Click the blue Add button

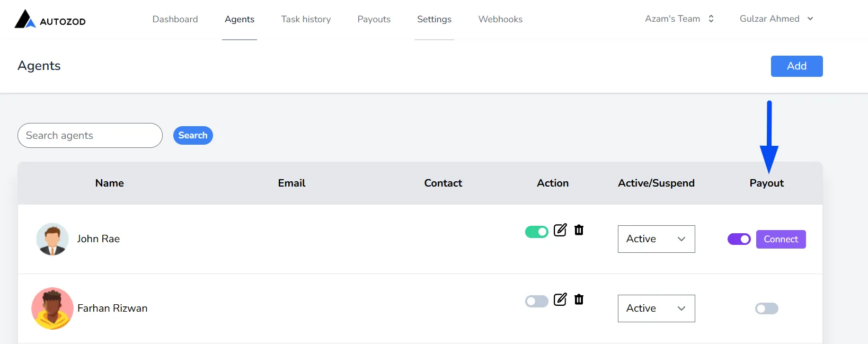coord(797,66)
